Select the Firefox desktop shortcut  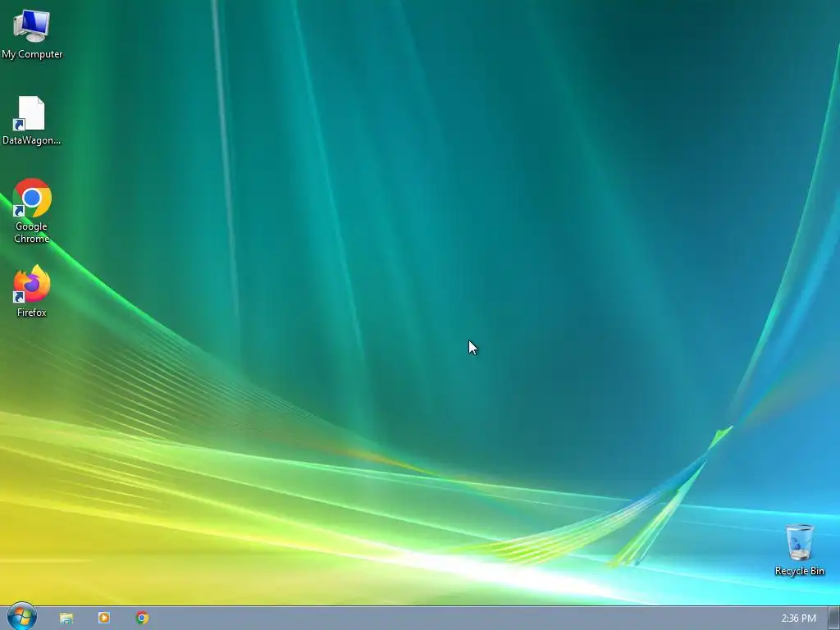pyautogui.click(x=32, y=284)
